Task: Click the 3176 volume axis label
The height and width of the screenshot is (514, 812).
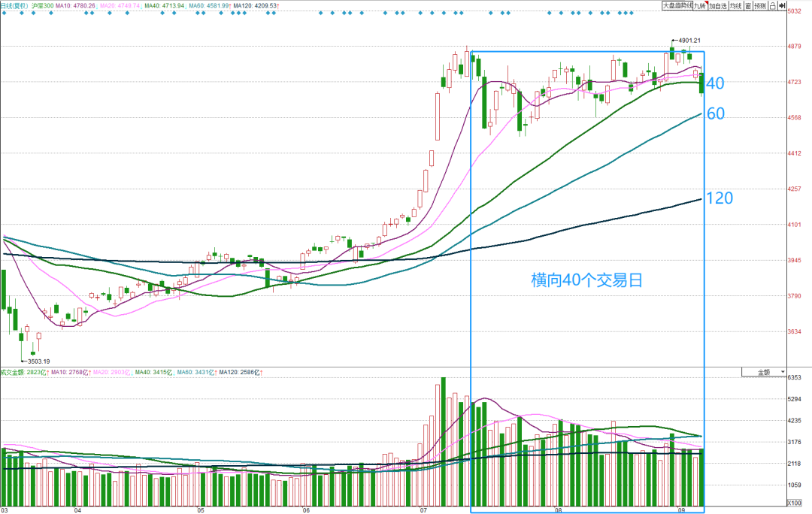Action: [x=795, y=442]
